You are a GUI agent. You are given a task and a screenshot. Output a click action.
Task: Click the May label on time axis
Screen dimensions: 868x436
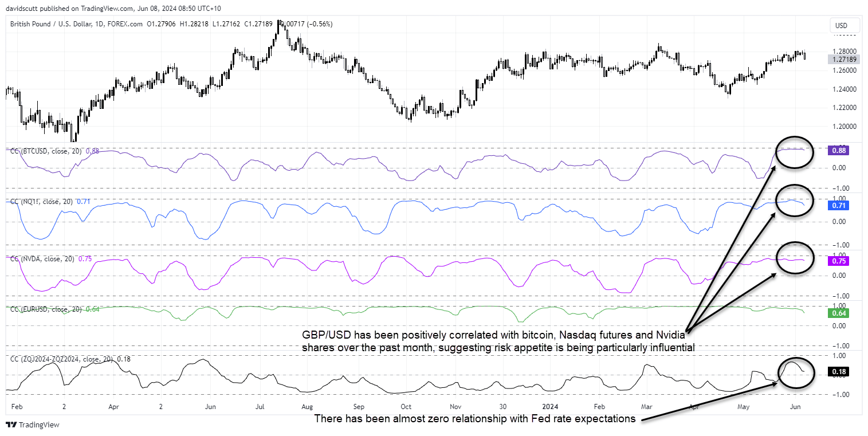[x=744, y=407]
